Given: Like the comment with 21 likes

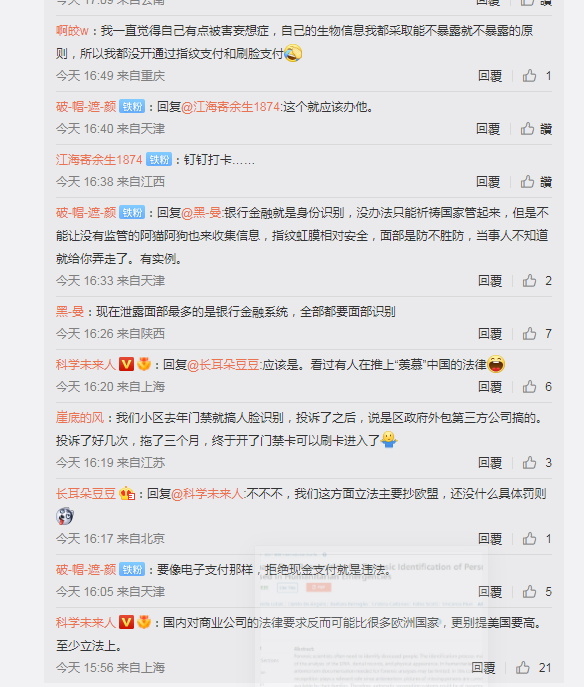Looking at the screenshot, I should 523,668.
